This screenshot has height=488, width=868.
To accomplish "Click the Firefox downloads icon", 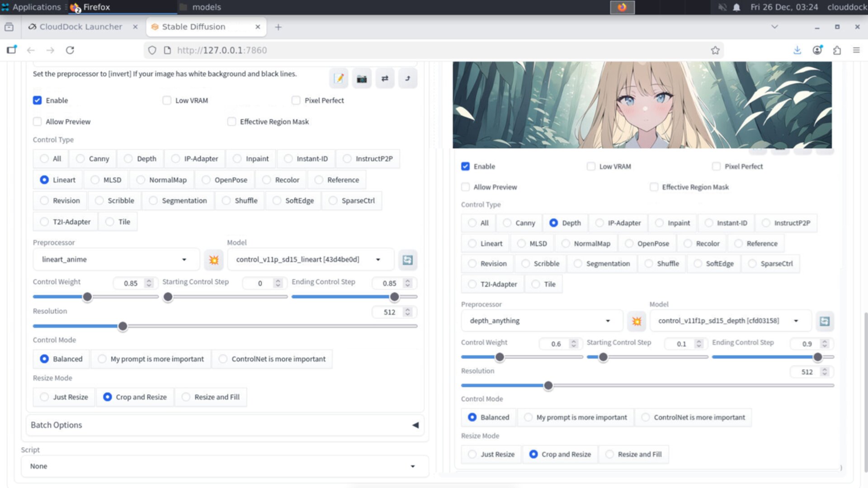I will 797,50.
